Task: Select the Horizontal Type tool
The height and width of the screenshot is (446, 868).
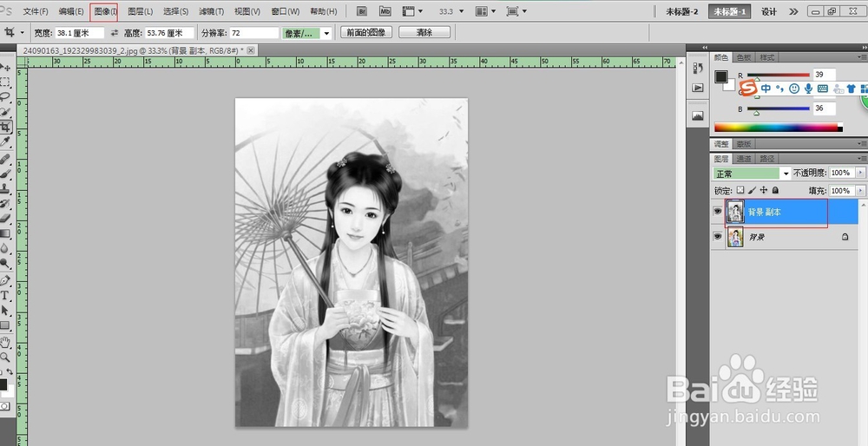Action: 5,296
